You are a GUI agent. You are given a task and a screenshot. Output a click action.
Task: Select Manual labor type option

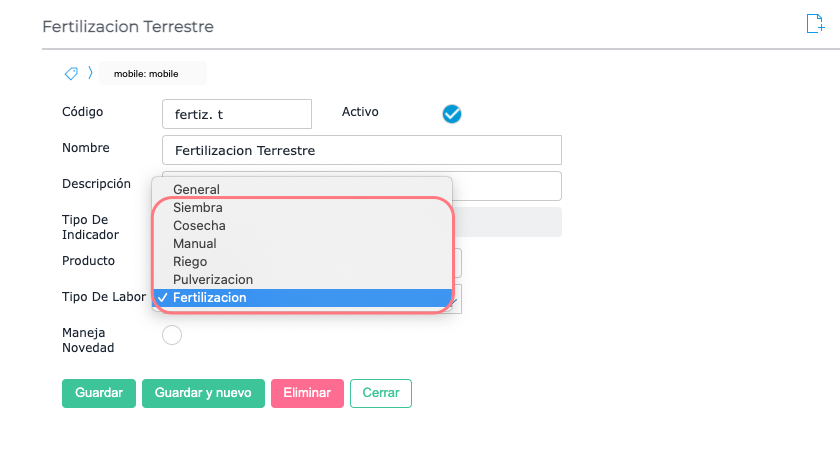click(195, 244)
